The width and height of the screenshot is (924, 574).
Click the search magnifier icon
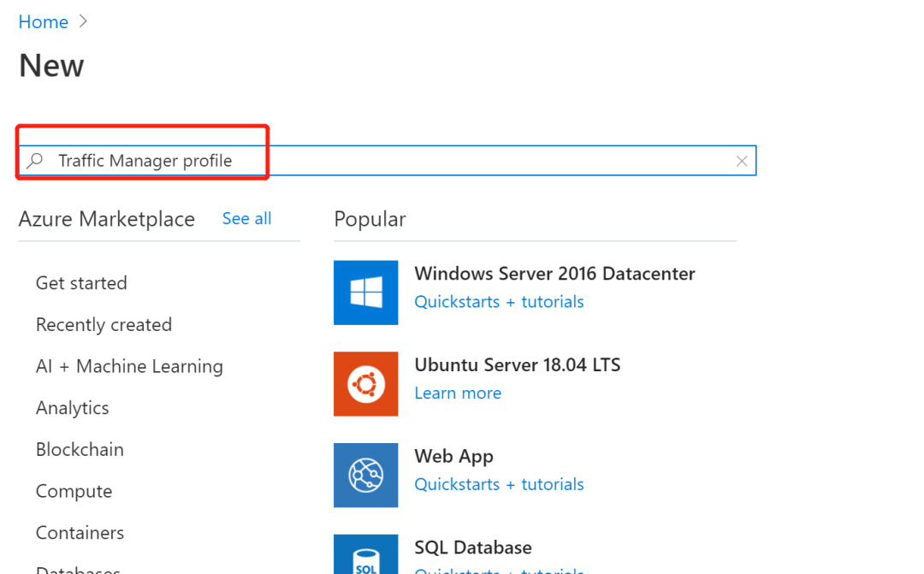click(x=35, y=160)
